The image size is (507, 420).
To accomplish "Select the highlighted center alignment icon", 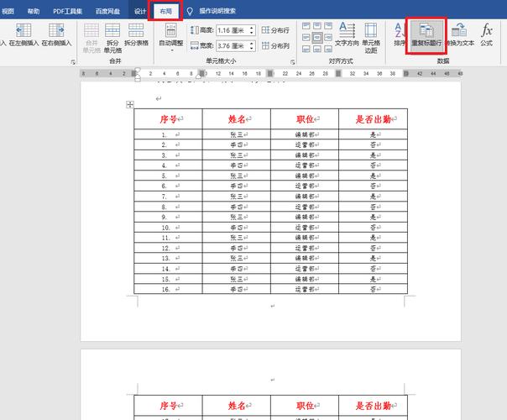I will coord(317,38).
